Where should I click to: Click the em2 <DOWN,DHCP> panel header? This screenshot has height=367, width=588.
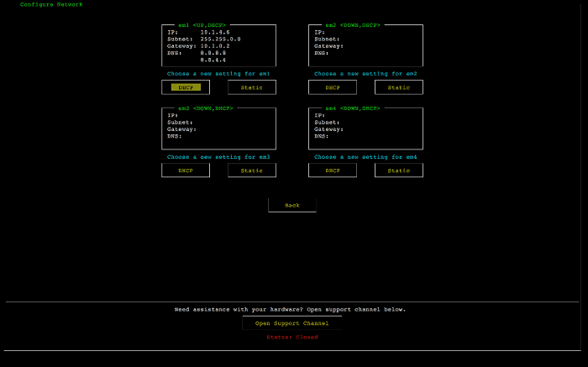(x=352, y=25)
